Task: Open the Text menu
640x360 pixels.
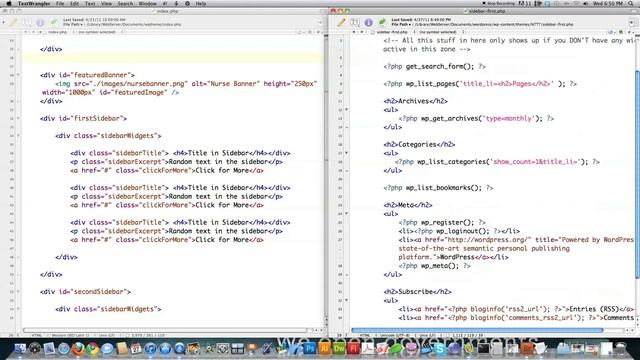Action: click(90, 3)
